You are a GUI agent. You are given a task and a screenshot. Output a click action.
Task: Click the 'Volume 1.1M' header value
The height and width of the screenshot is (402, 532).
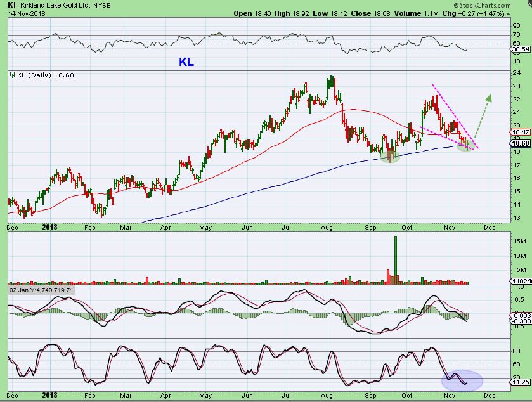click(x=417, y=13)
